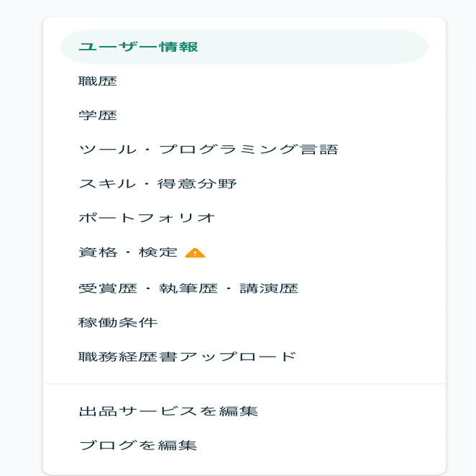This screenshot has height=476, width=476.
Task: Select the entry flagged with a warning triangle
Action: [x=244, y=252]
